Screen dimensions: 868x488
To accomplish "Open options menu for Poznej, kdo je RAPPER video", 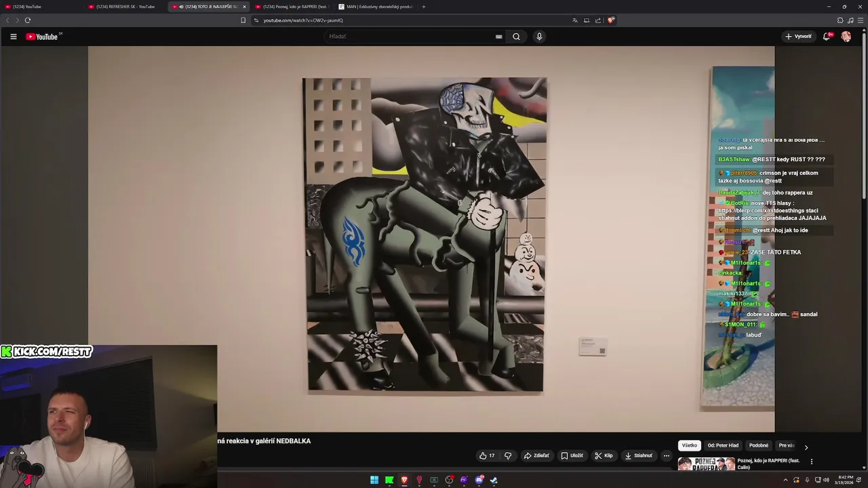I will (812, 462).
